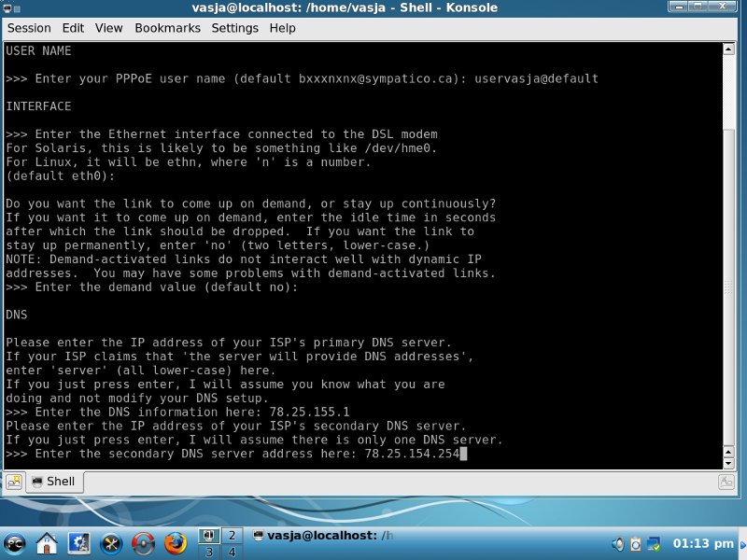
Task: Open the View menu
Action: 109,28
